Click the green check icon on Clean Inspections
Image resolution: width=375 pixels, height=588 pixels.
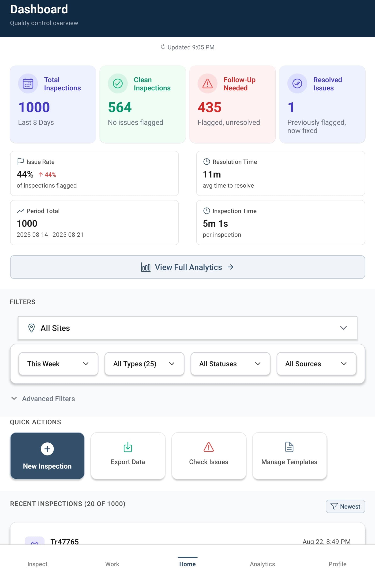pyautogui.click(x=118, y=83)
